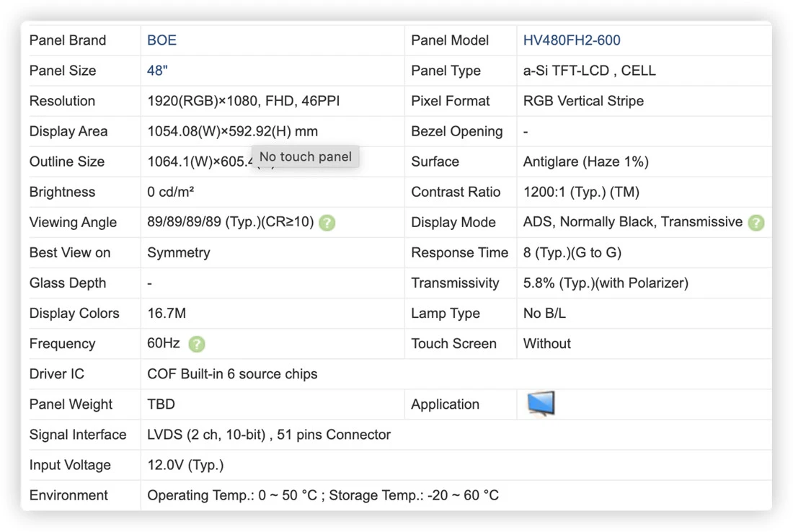
Task: Click the monitor application icon
Action: [541, 404]
